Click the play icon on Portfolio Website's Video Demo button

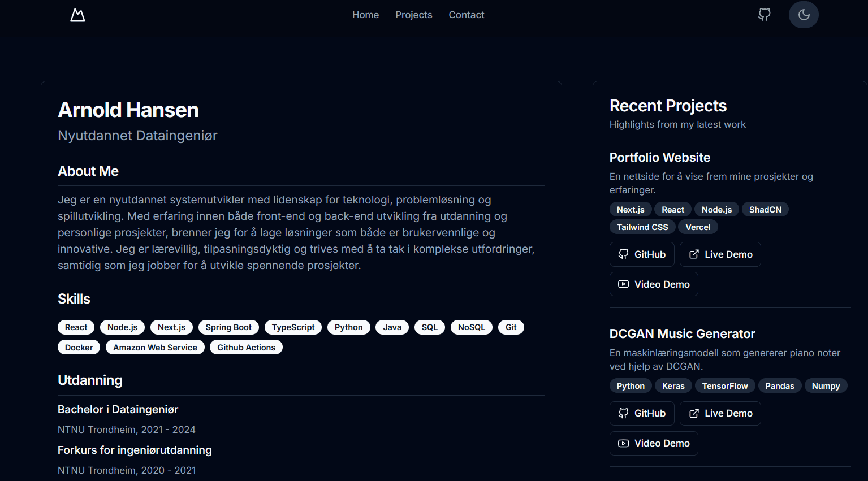623,284
